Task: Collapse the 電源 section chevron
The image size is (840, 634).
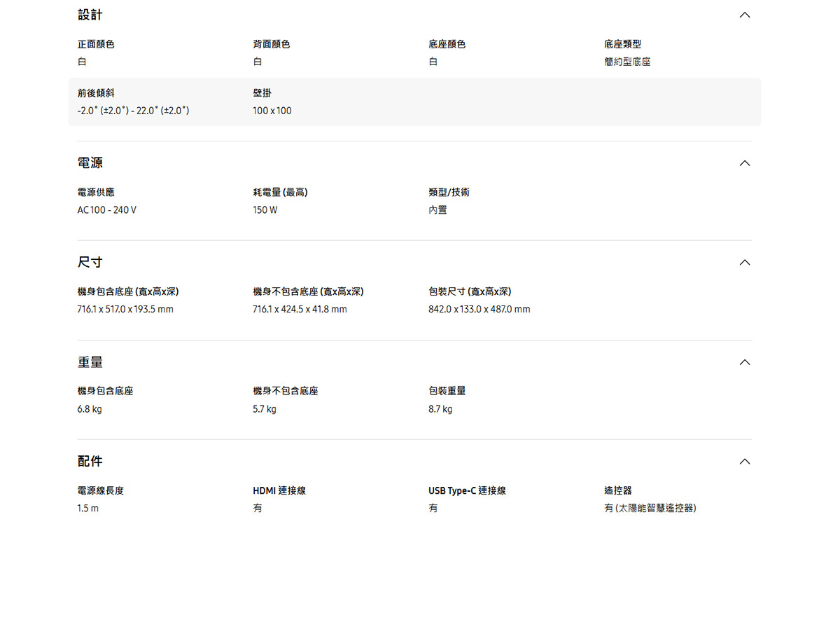Action: pos(744,163)
